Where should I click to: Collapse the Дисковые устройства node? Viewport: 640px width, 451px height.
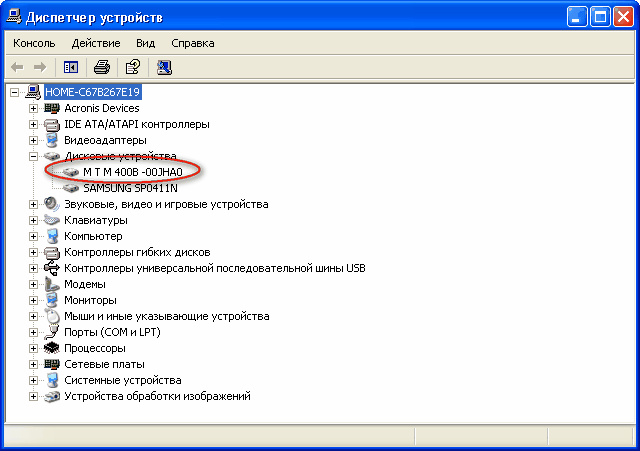(33, 156)
